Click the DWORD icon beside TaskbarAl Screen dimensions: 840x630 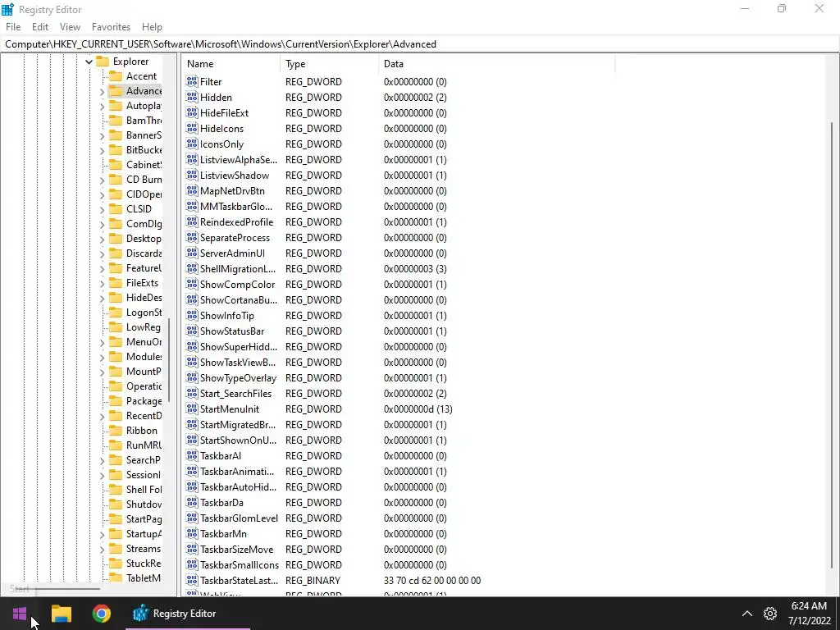click(x=192, y=455)
